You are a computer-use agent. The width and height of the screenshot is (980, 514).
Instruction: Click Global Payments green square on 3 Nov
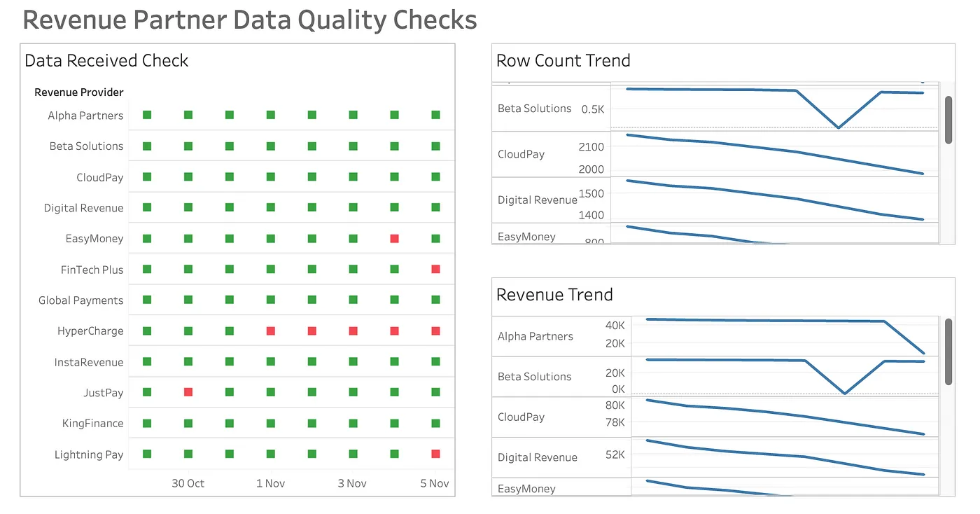pos(353,300)
